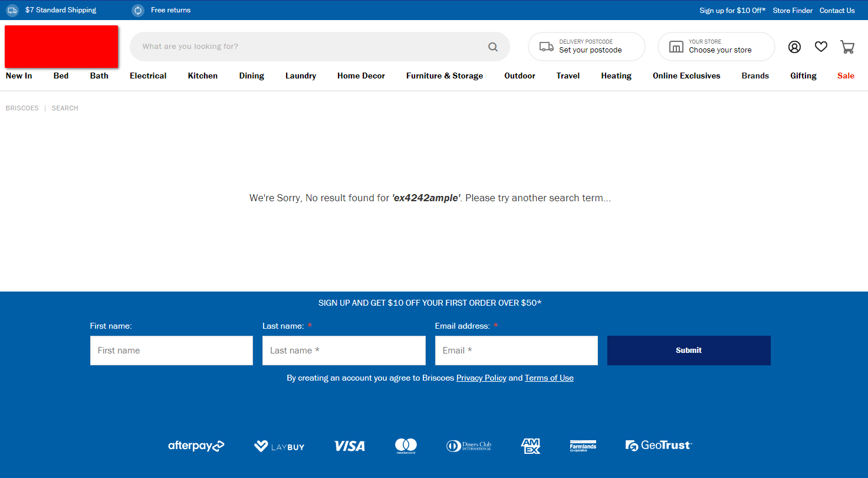The image size is (868, 478).
Task: Click the Terms of Use link
Action: (x=549, y=378)
